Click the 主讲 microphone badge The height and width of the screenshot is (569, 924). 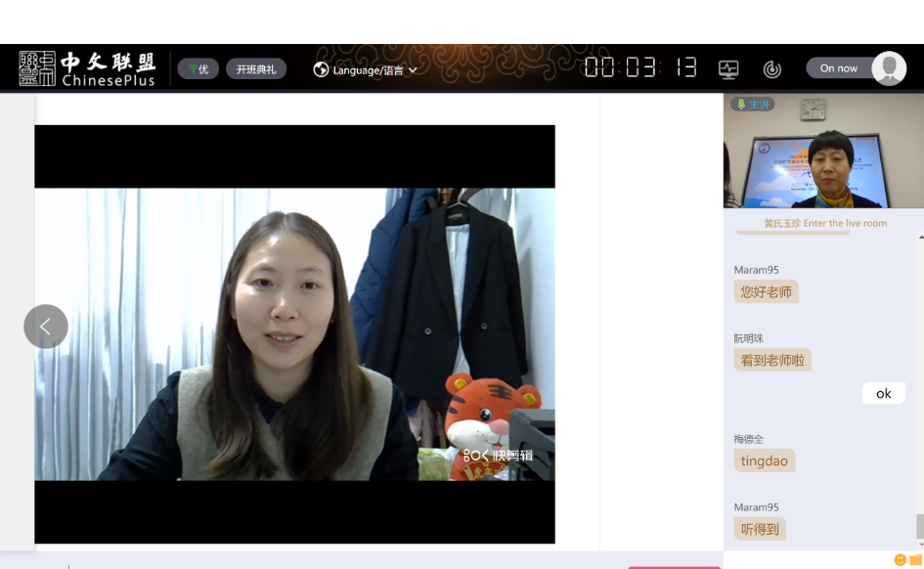coord(753,105)
